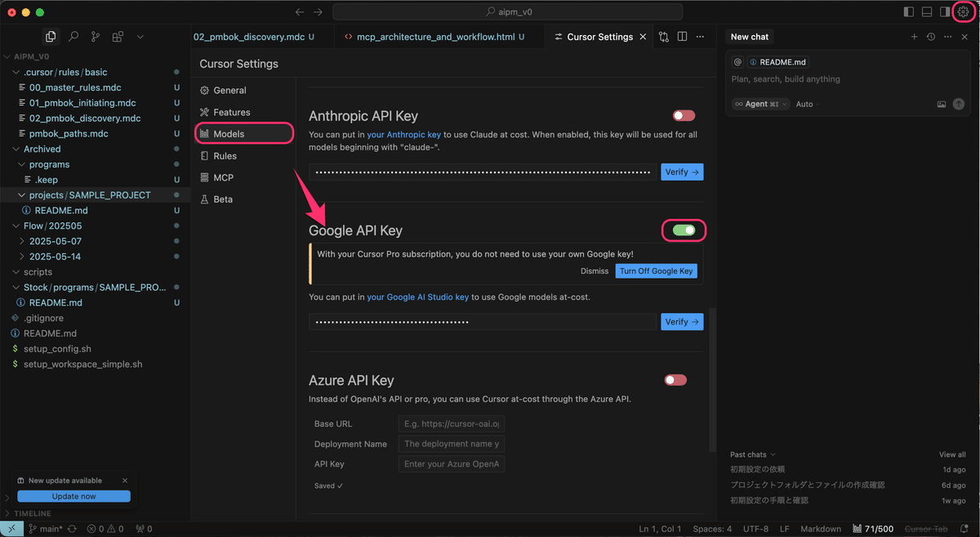Open the Google AI Studio key link
The image size is (980, 537).
tap(417, 297)
